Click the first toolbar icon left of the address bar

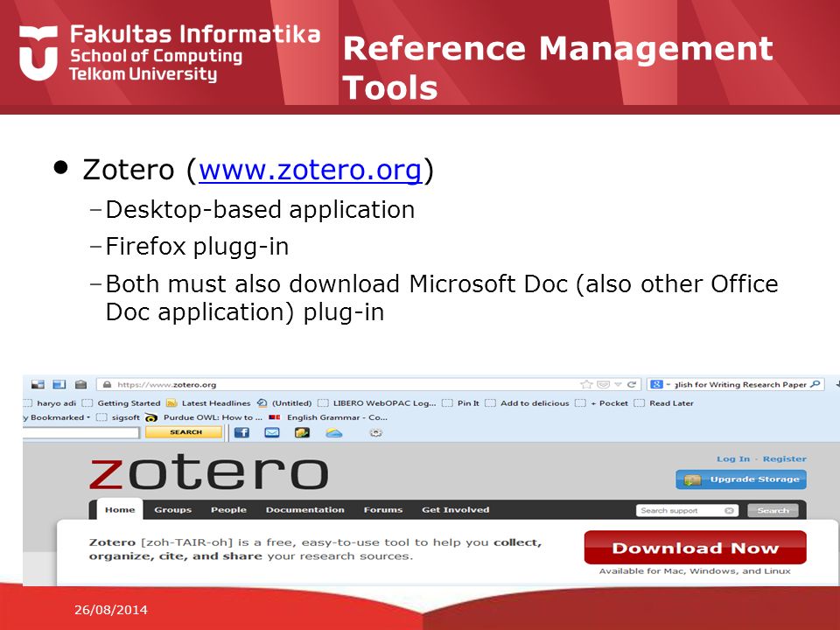(x=38, y=384)
